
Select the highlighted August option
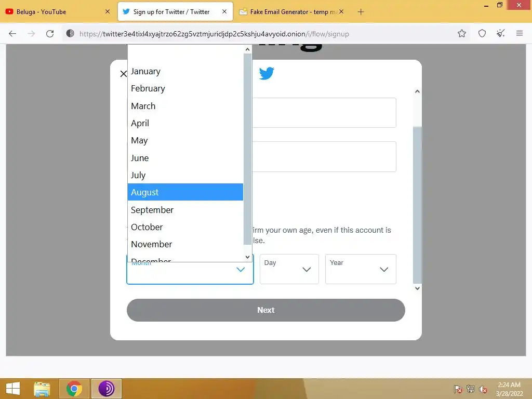coord(185,192)
